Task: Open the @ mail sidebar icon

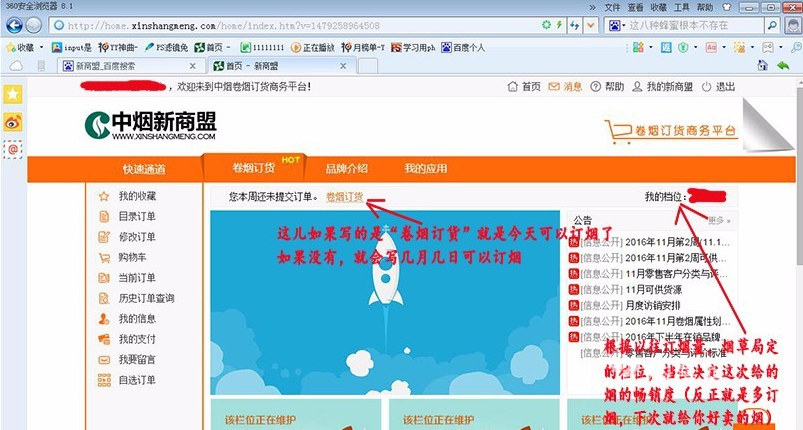Action: pos(13,149)
